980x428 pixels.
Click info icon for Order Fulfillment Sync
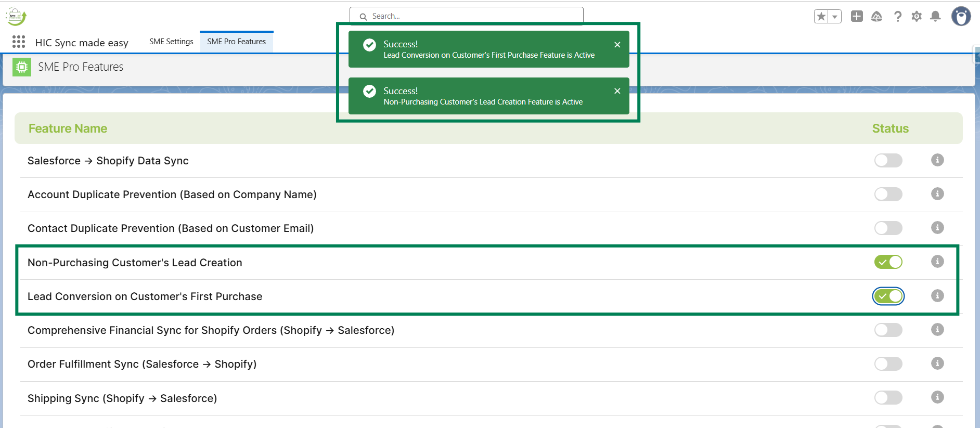[x=937, y=364]
